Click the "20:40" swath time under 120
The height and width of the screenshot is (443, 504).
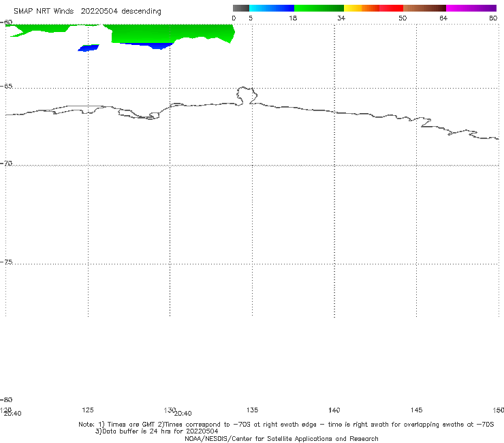coord(12,414)
